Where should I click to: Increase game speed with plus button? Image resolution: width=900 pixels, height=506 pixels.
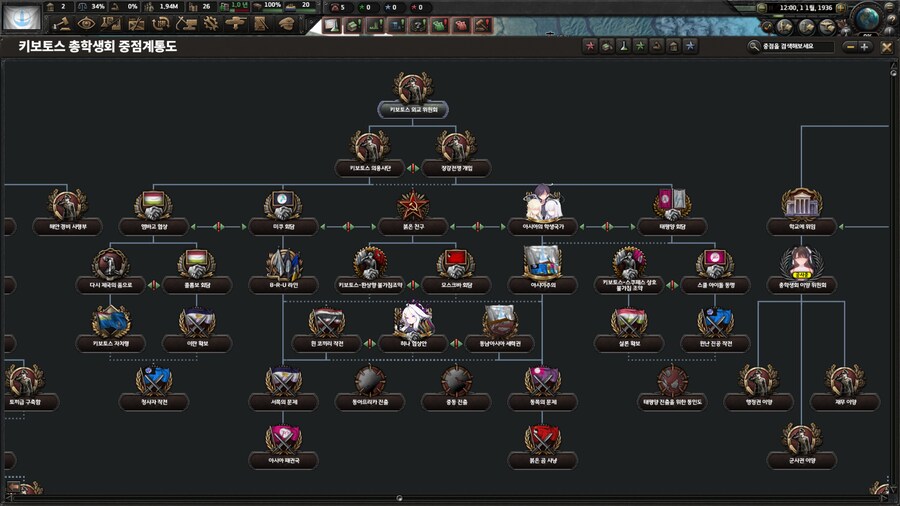[841, 9]
